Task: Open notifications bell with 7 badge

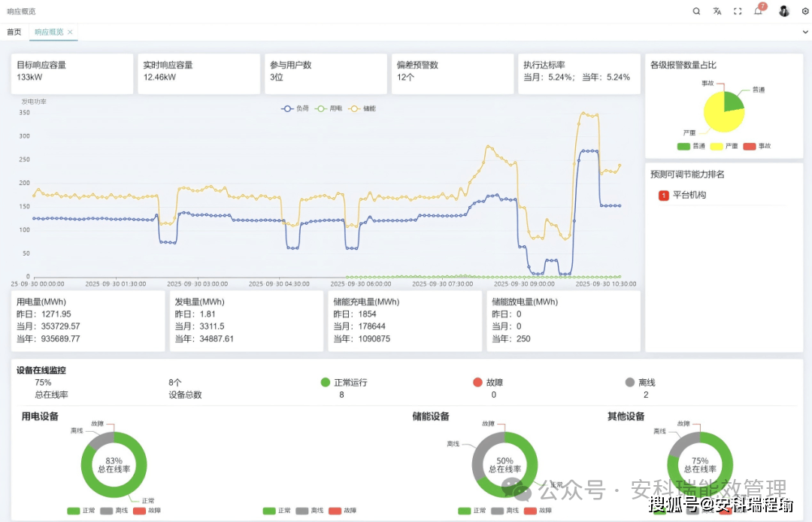Action: coord(758,11)
